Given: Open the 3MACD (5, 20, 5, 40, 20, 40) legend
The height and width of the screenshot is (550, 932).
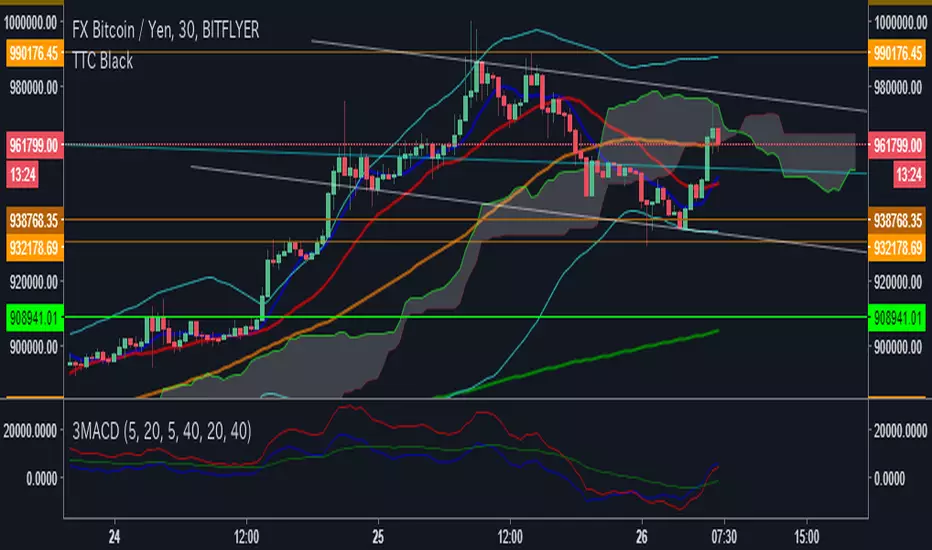Looking at the screenshot, I should coord(162,431).
